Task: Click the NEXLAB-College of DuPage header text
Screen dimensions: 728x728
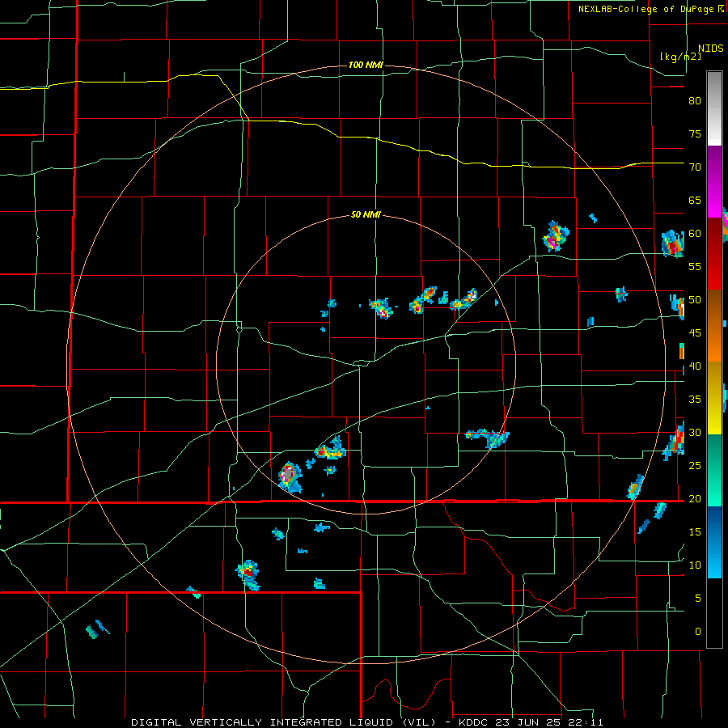Action: pos(650,9)
